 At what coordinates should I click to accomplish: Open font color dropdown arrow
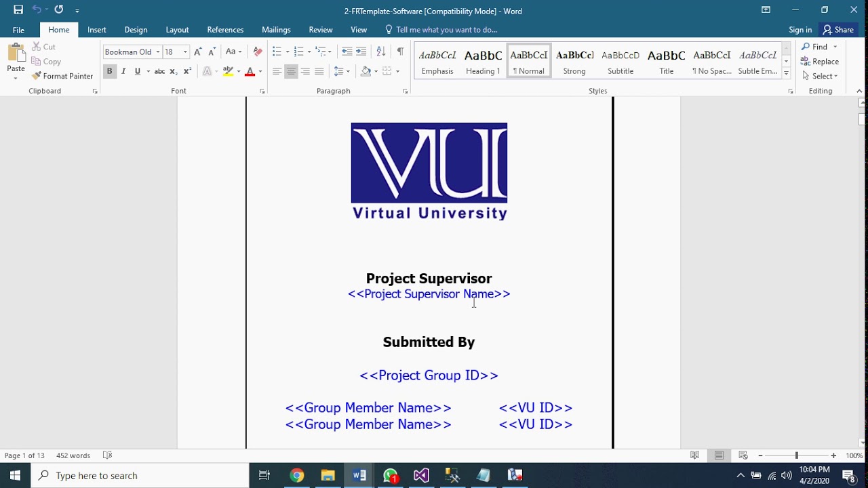[260, 71]
